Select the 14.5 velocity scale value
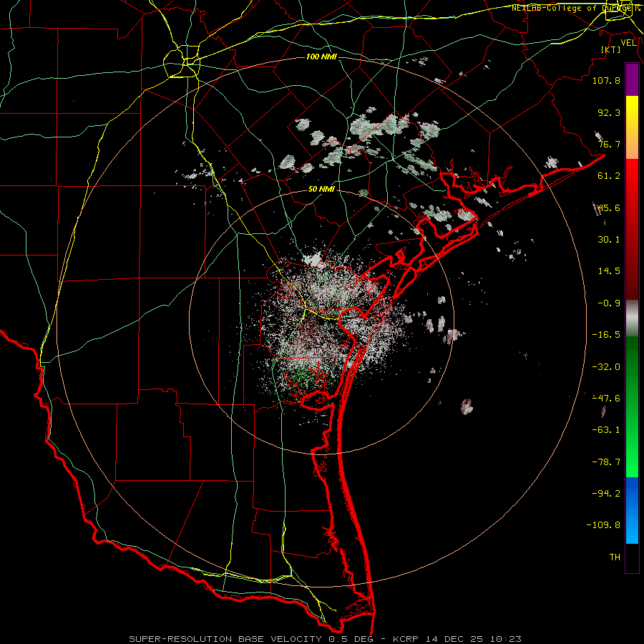This screenshot has width=644, height=644. tap(609, 271)
